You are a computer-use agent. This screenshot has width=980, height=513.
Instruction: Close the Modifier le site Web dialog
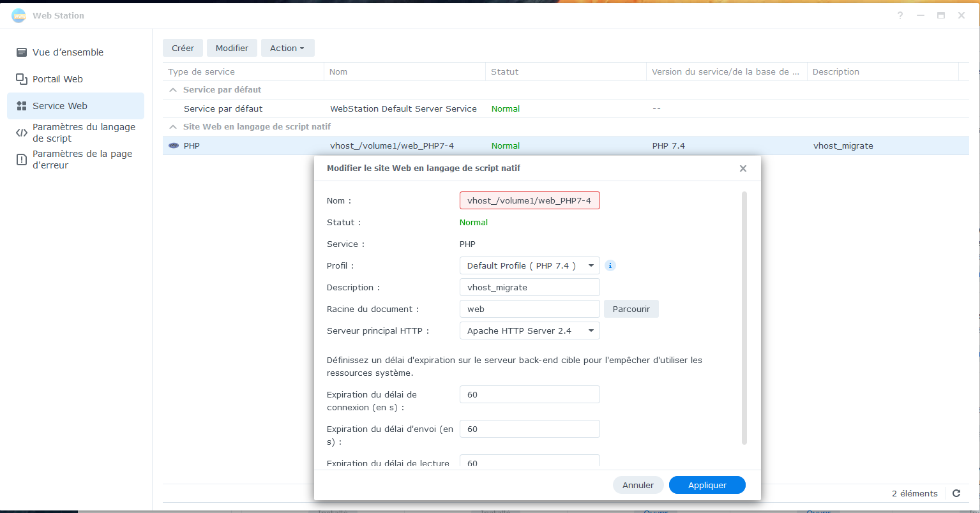pyautogui.click(x=743, y=168)
